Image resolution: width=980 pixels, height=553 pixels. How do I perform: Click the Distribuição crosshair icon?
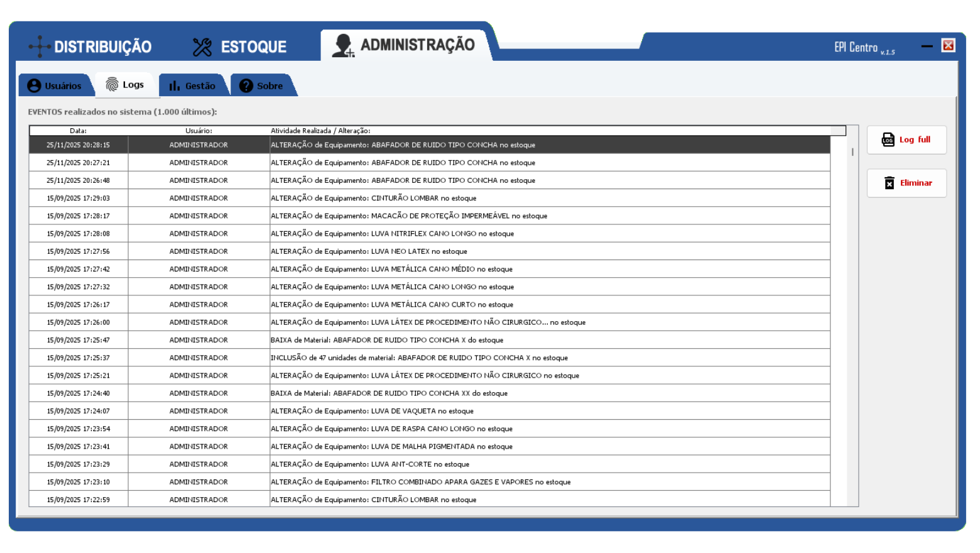40,47
